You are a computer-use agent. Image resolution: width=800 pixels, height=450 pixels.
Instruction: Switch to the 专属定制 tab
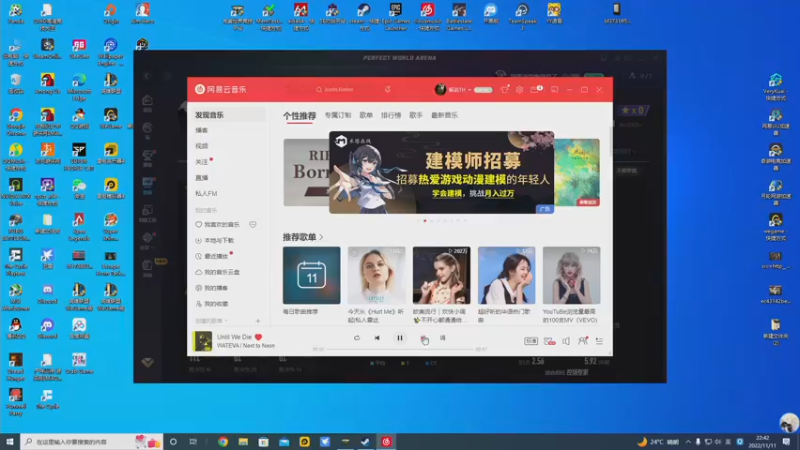(x=338, y=115)
